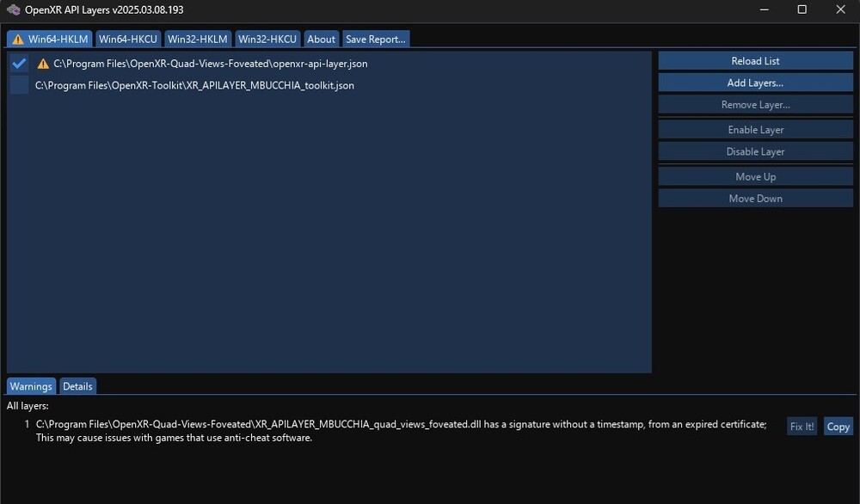Click the Save Report... tab
Viewport: 860px width, 504px height.
tap(376, 39)
